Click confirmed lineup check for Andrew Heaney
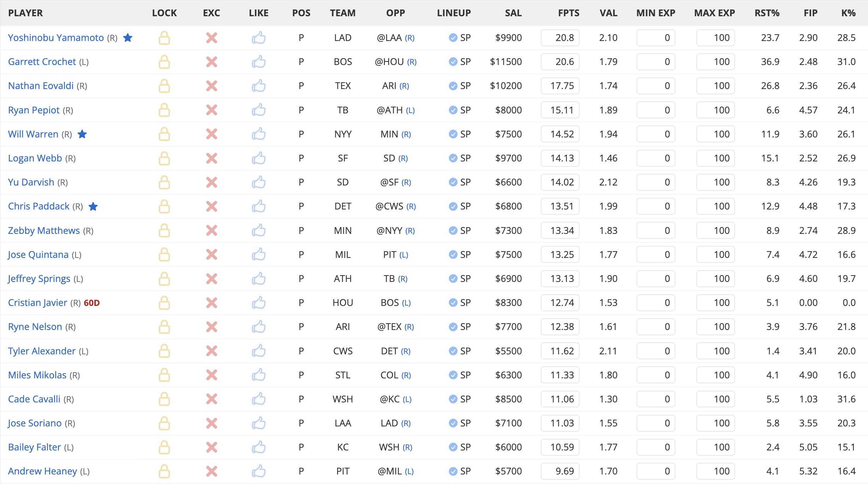This screenshot has width=868, height=484. (x=453, y=471)
